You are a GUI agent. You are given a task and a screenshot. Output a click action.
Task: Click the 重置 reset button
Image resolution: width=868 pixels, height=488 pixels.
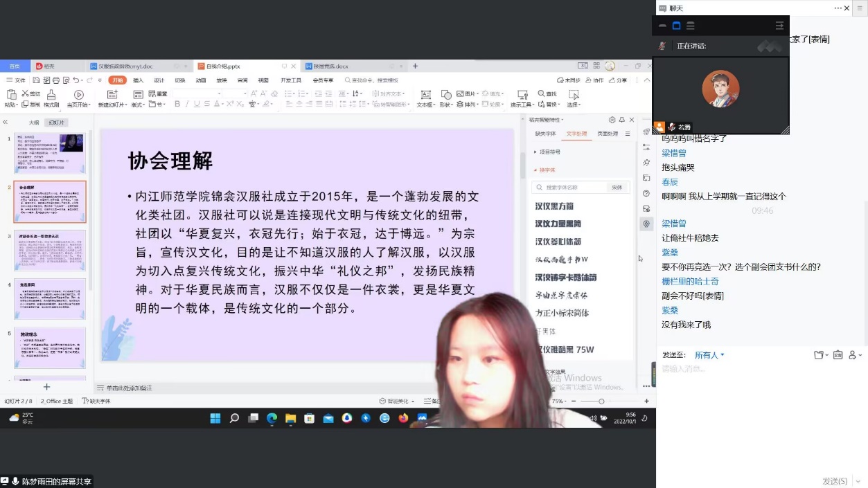pyautogui.click(x=157, y=93)
